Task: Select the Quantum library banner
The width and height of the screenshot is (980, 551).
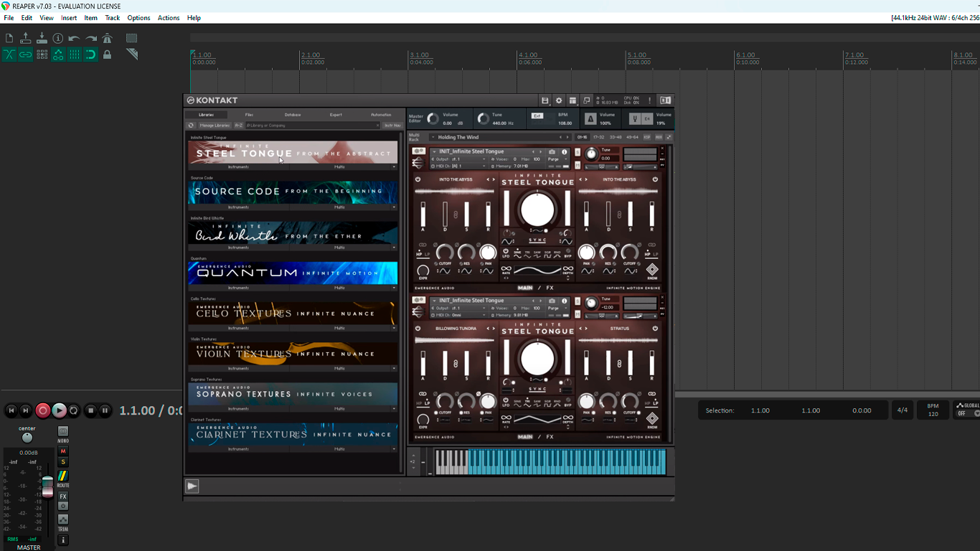Action: coord(293,273)
